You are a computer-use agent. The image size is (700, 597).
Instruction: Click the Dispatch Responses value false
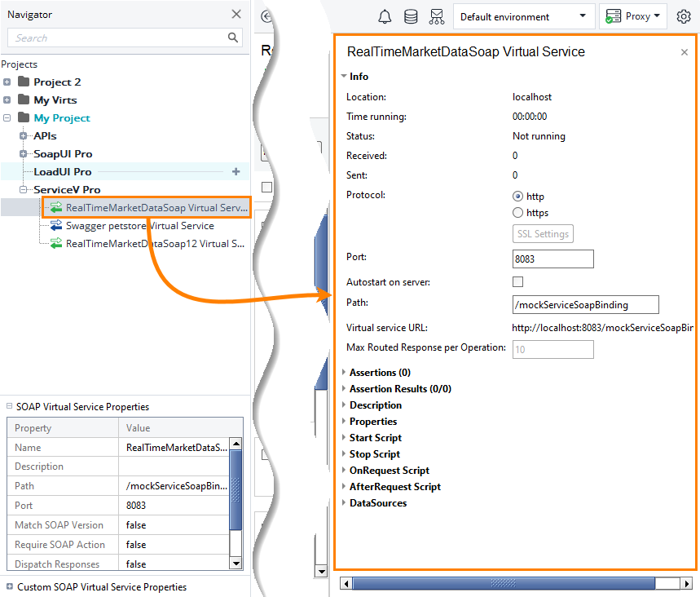[174, 564]
